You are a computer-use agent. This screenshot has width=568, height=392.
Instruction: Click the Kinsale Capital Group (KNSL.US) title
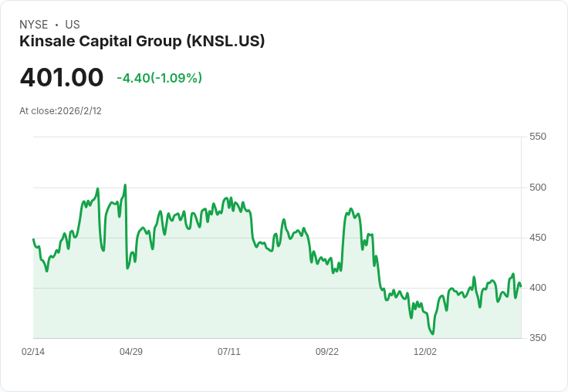(x=142, y=41)
